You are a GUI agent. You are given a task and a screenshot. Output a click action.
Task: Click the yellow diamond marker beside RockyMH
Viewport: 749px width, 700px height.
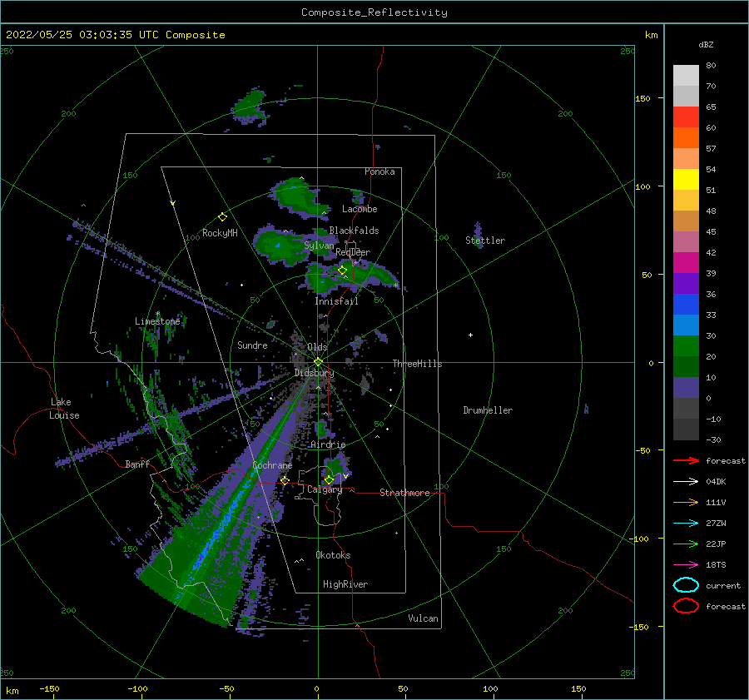coord(222,217)
